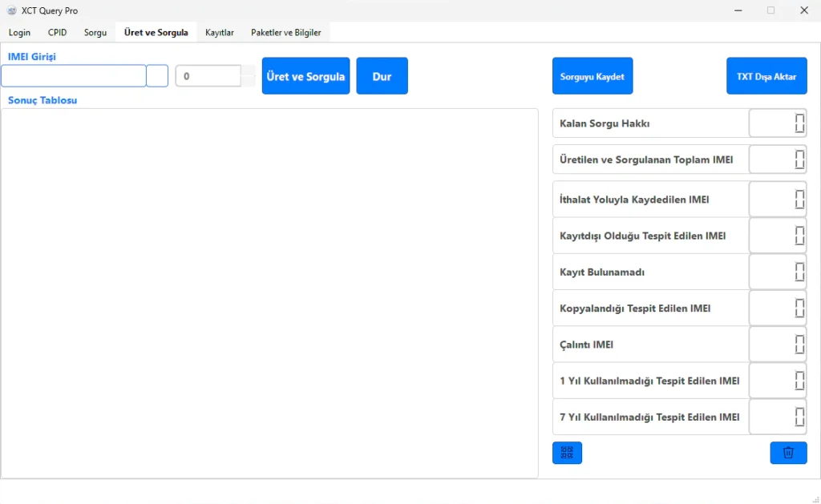Screen dimensions: 821x504
Task: Open the Login tab
Action: click(19, 33)
